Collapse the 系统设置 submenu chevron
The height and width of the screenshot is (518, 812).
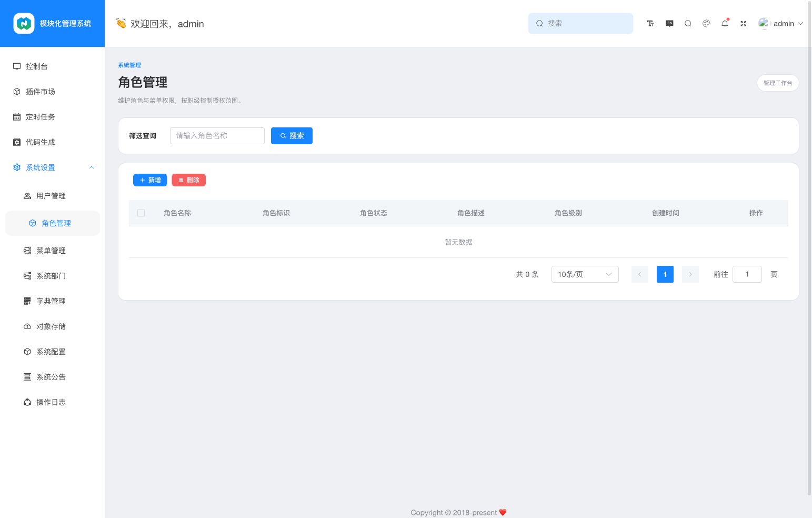tap(92, 167)
